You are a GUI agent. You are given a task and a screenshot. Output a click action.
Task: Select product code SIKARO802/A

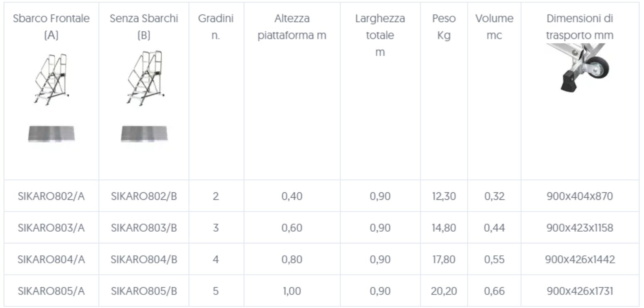click(x=51, y=196)
